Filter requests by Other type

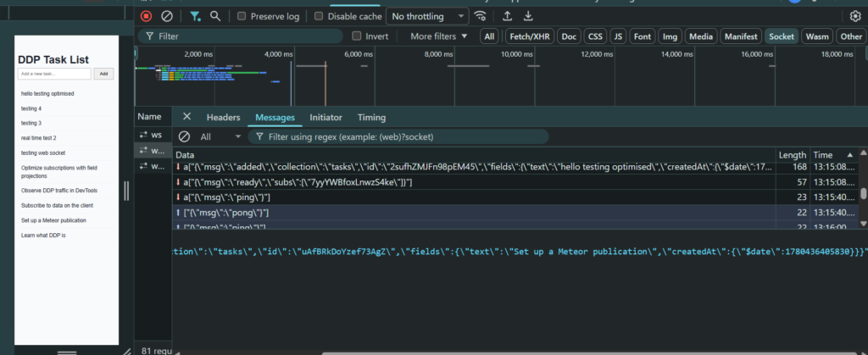(851, 36)
